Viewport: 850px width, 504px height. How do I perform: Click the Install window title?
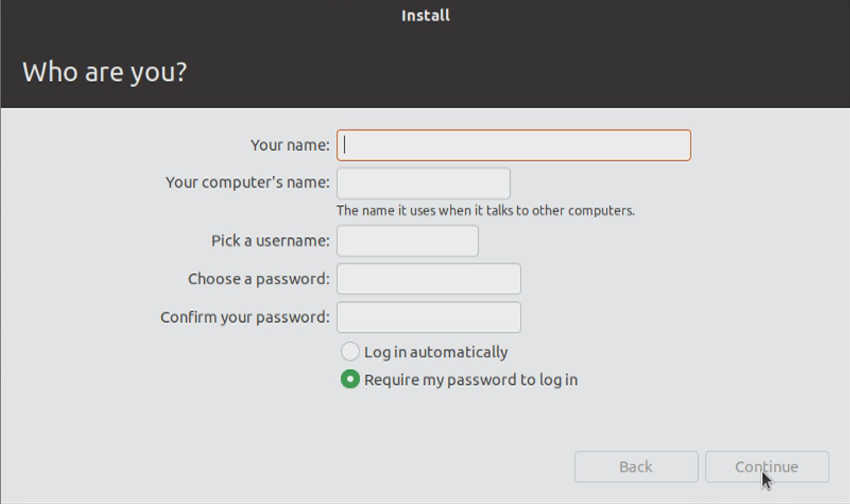[x=425, y=15]
